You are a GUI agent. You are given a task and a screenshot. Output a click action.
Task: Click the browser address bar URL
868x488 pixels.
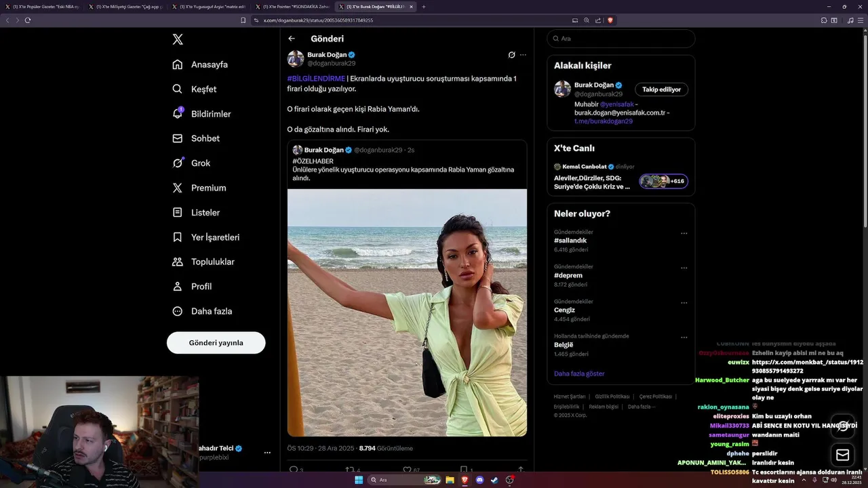point(319,20)
